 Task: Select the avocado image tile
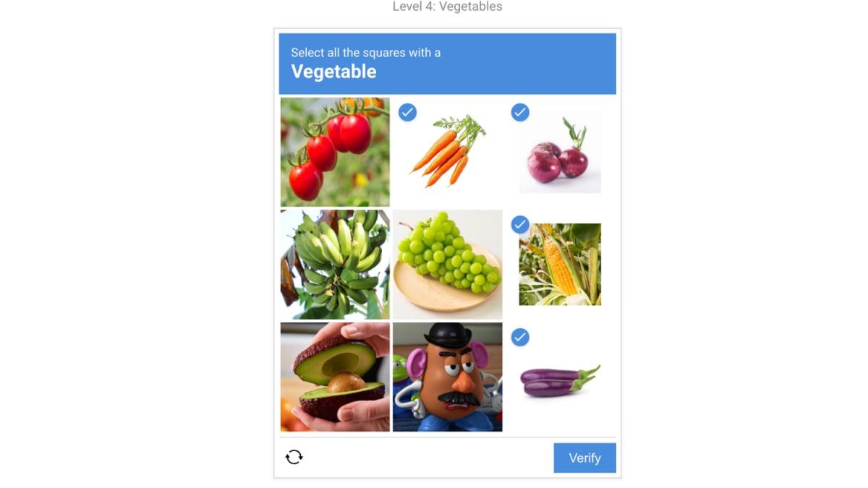tap(335, 377)
